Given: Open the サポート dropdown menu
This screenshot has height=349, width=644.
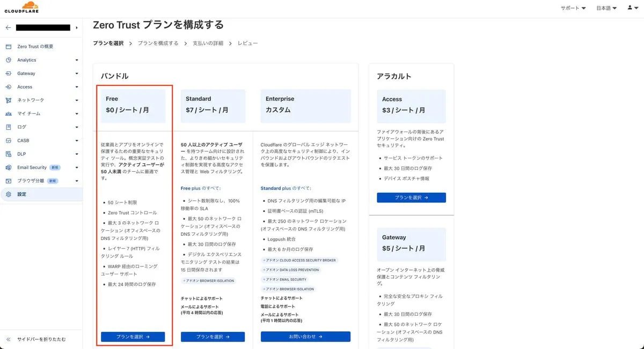Looking at the screenshot, I should 573,8.
